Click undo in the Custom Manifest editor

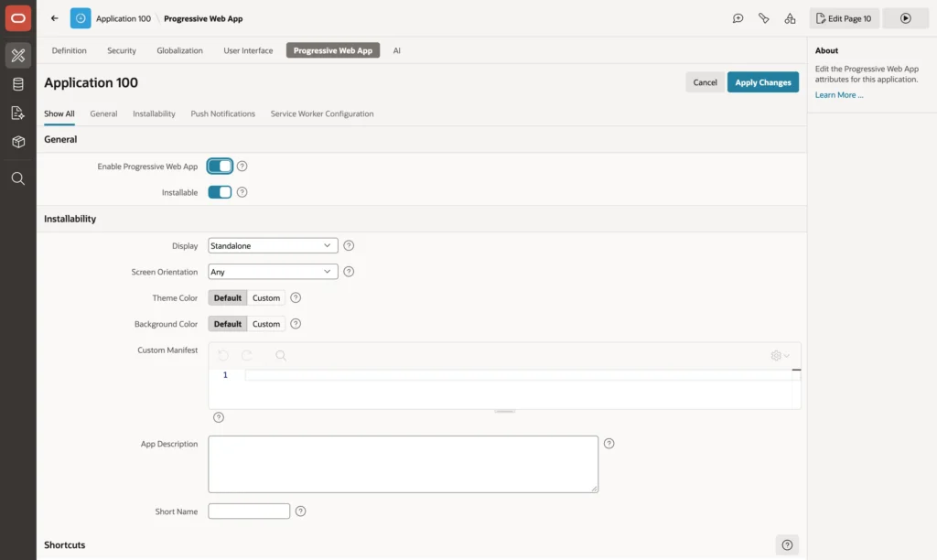point(223,356)
